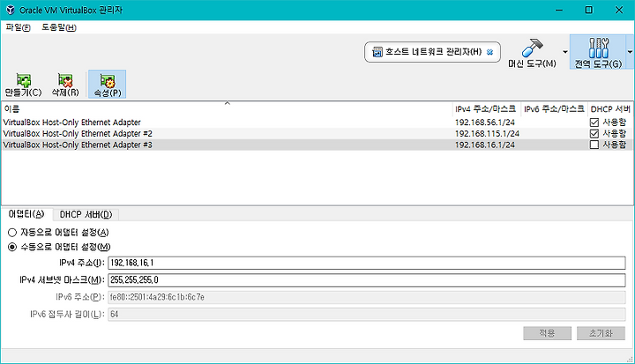
Task: Click the IPv4 address field 192.168.16.1
Action: click(367, 263)
